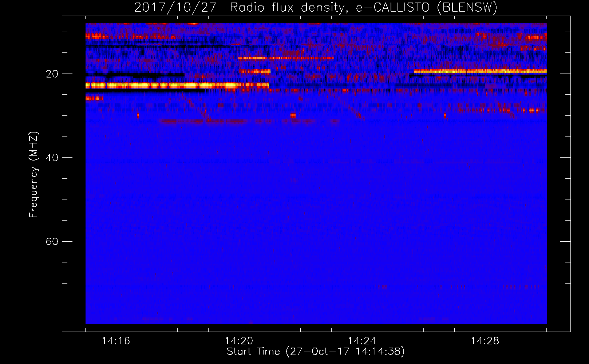This screenshot has height=364, width=589.
Task: Click the 40 MHz frequency tick label
Action: pyautogui.click(x=52, y=158)
